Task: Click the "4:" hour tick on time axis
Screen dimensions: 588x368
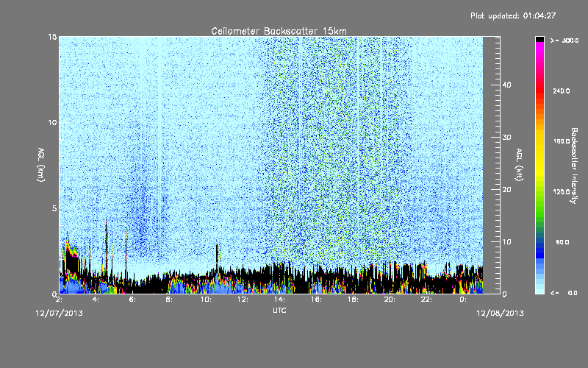Action: (x=96, y=300)
